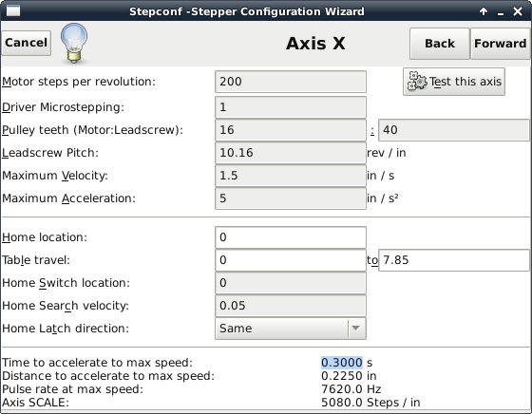Select the Driver Microstepping field
Screen dimensions: 532x414
click(291, 107)
